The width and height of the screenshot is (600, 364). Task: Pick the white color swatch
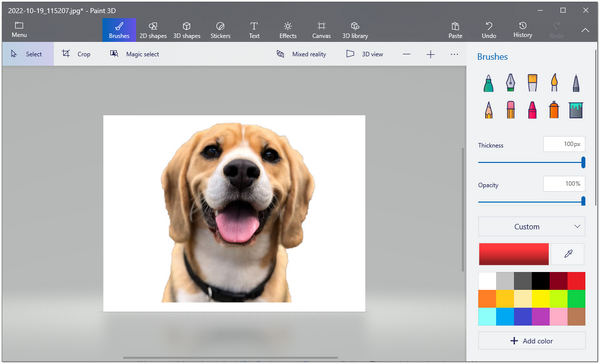487,281
